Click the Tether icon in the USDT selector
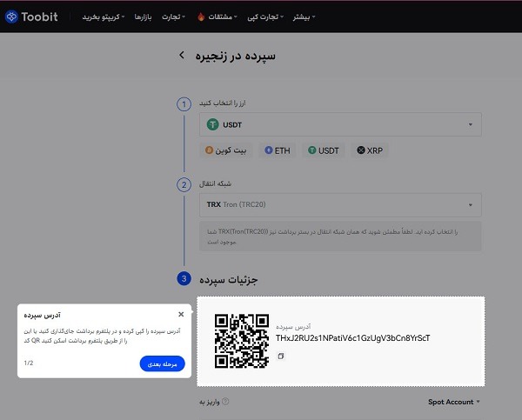Image resolution: width=522 pixels, height=420 pixels. 213,124
